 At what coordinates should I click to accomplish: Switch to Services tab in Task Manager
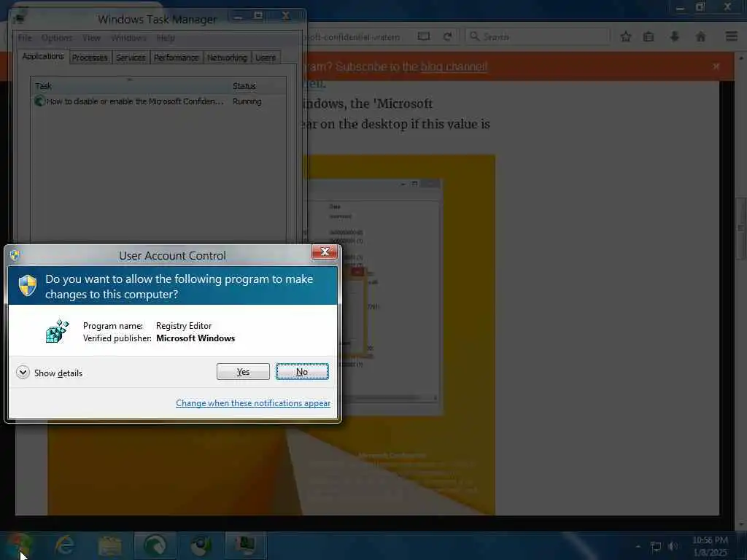tap(131, 58)
